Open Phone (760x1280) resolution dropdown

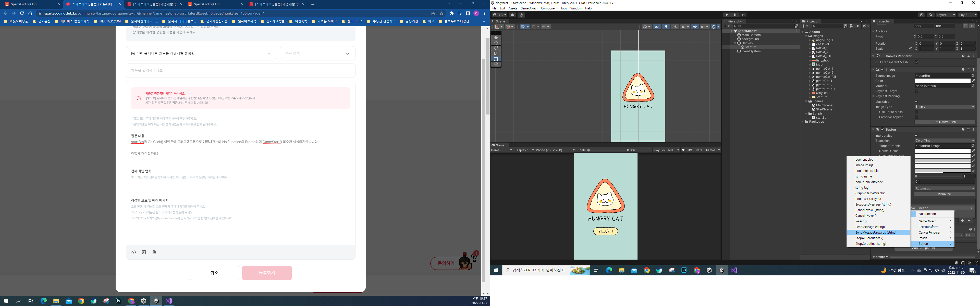(555, 150)
